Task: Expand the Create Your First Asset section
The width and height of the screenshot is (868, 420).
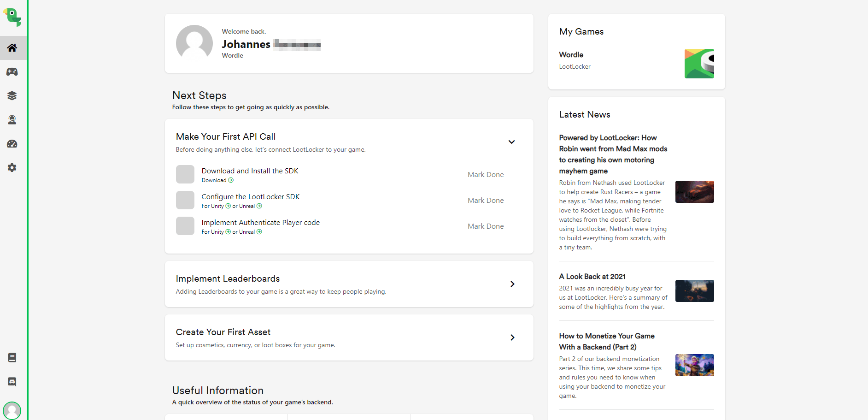Action: click(512, 337)
